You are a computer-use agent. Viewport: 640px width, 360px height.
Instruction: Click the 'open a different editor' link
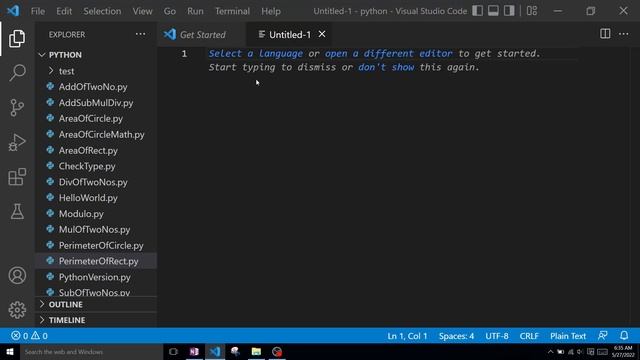pos(389,53)
